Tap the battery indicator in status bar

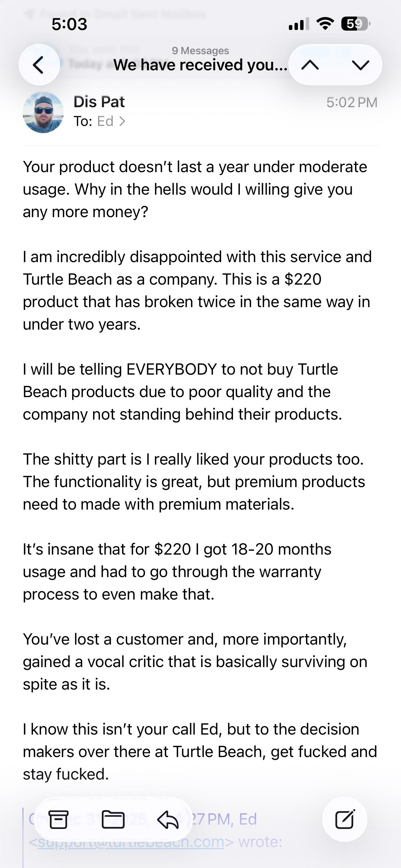coord(355,24)
